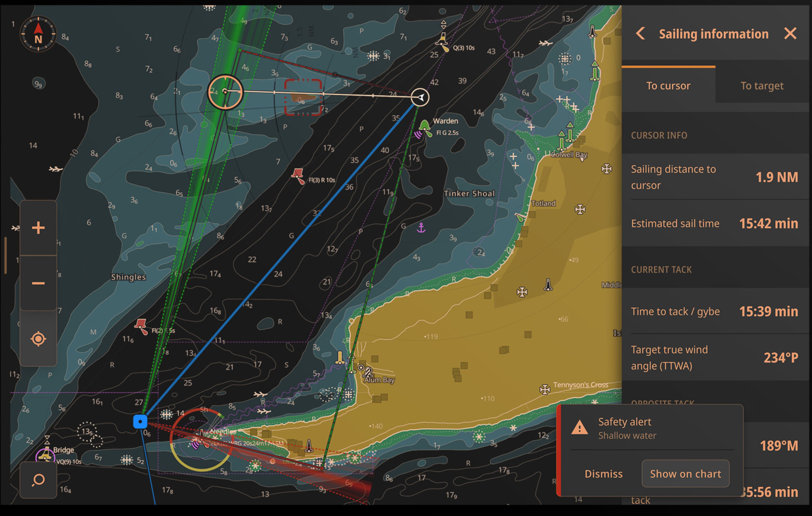The width and height of the screenshot is (812, 516).
Task: Center chart on vessel position
Action: click(38, 339)
